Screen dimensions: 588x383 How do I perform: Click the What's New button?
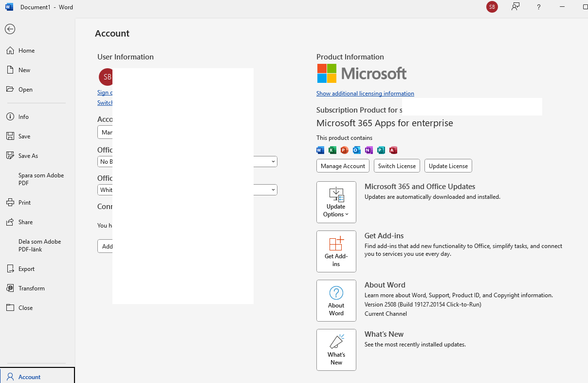336,350
